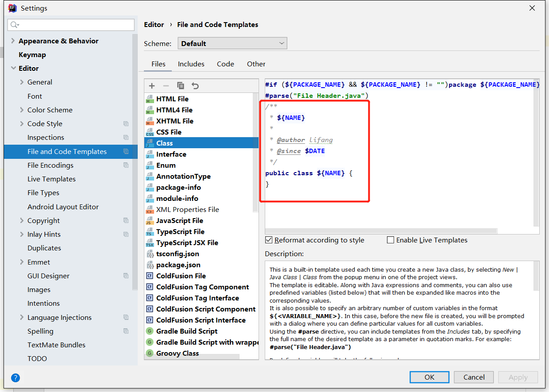Viewport: 549px width, 392px height.
Task: Click the TypeScript JSX File icon
Action: click(x=150, y=243)
